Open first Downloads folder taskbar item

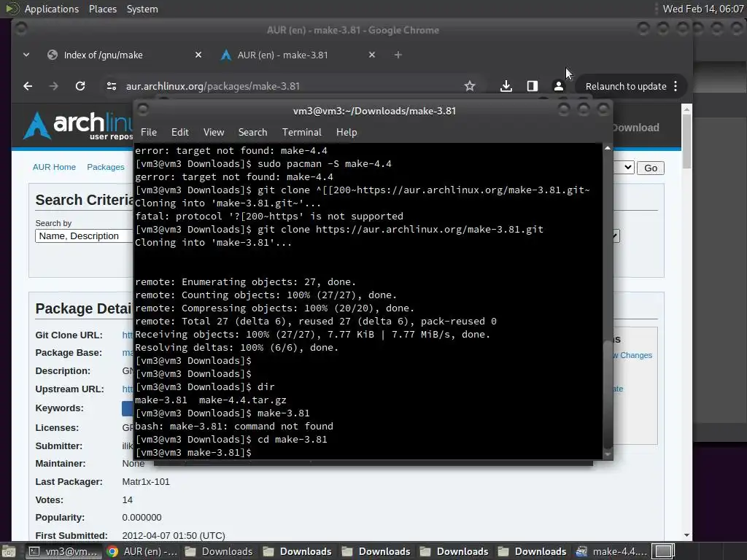click(x=219, y=551)
